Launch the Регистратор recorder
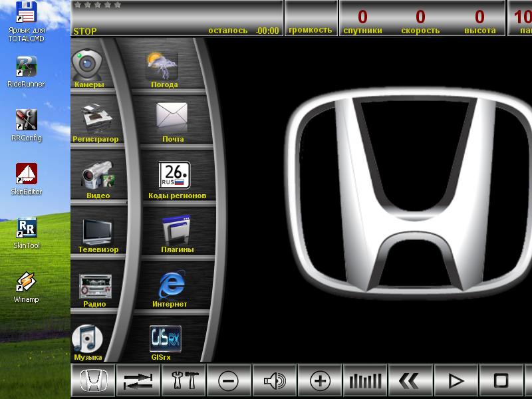The height and width of the screenshot is (399, 532). point(96,122)
